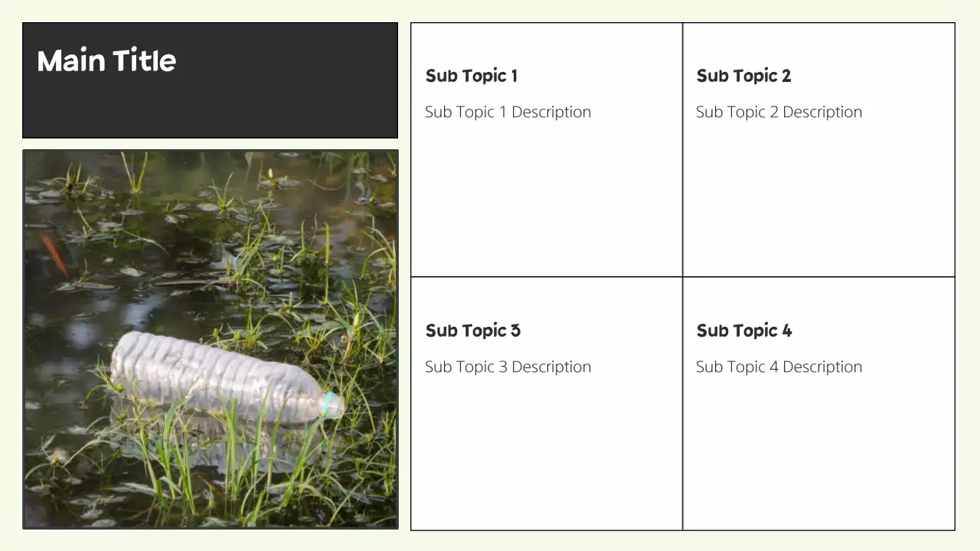Click the dark banner area below Main Title
Image resolution: width=980 pixels, height=551 pixels.
point(210,111)
